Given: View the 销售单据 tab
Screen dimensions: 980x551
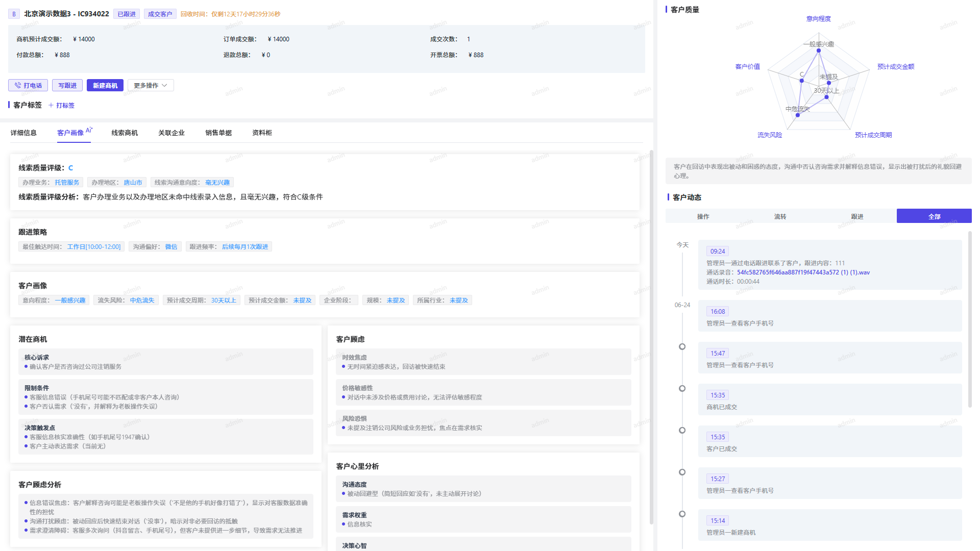Looking at the screenshot, I should [218, 133].
